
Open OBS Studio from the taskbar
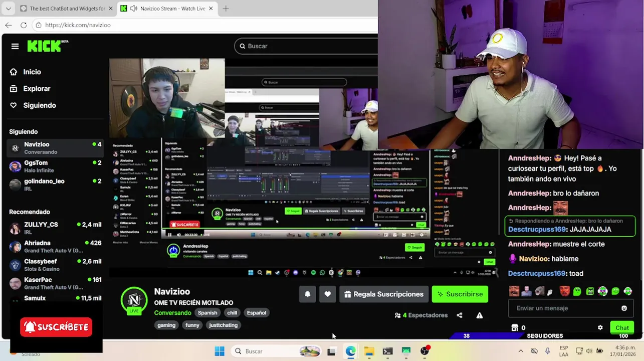(x=424, y=351)
